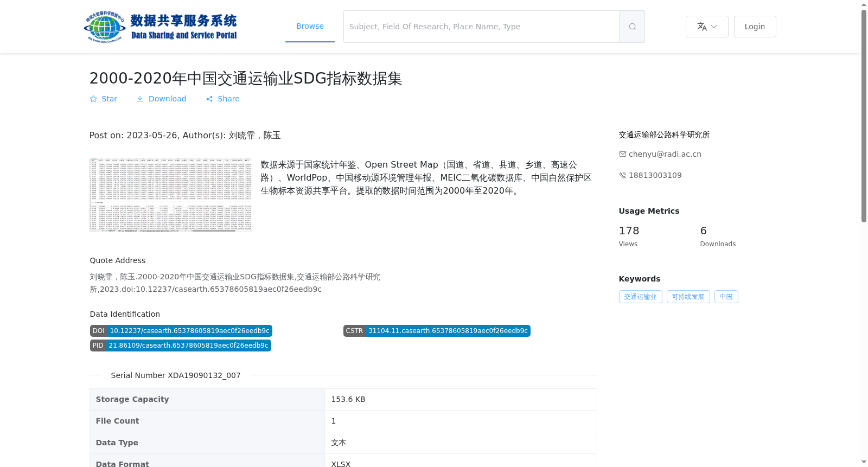This screenshot has width=868, height=467.
Task: Click the Post on date and authors line
Action: [185, 135]
